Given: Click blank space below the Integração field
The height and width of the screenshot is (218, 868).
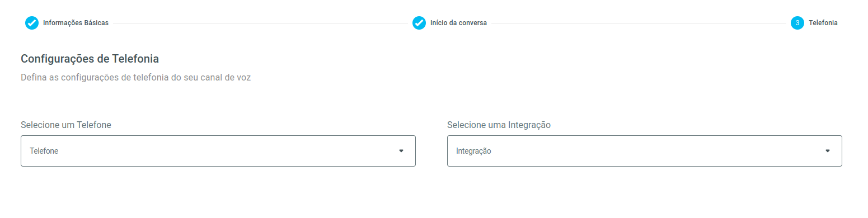Looking at the screenshot, I should (645, 190).
